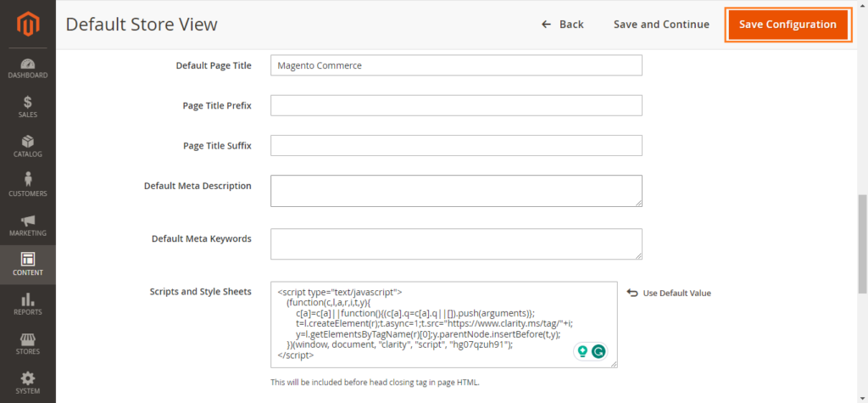Click Use Default Value for scripts
Screen dimensions: 868x403
coord(670,294)
